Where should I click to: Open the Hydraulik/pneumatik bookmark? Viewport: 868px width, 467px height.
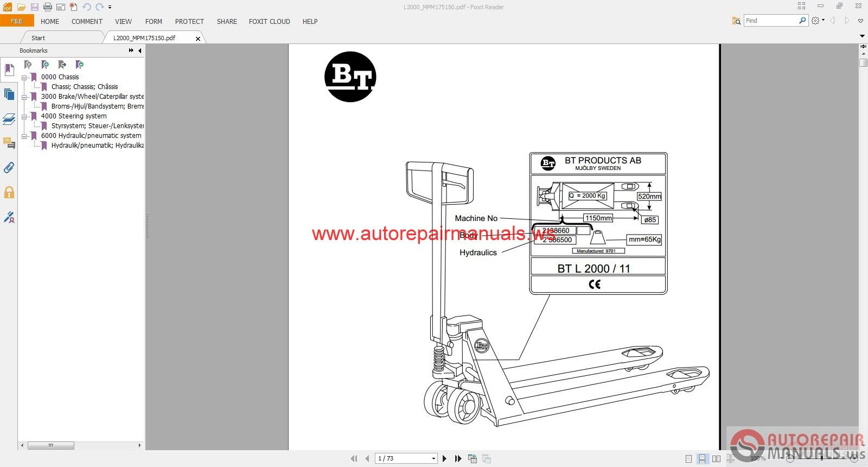(97, 146)
